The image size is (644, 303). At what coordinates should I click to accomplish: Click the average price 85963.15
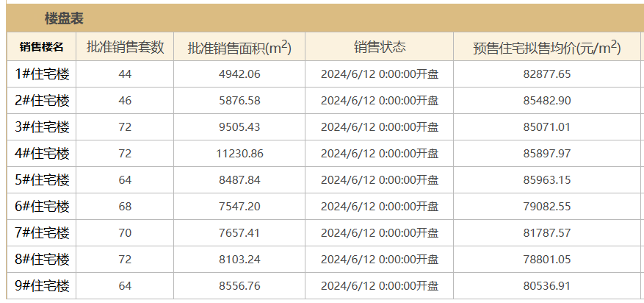coord(547,180)
